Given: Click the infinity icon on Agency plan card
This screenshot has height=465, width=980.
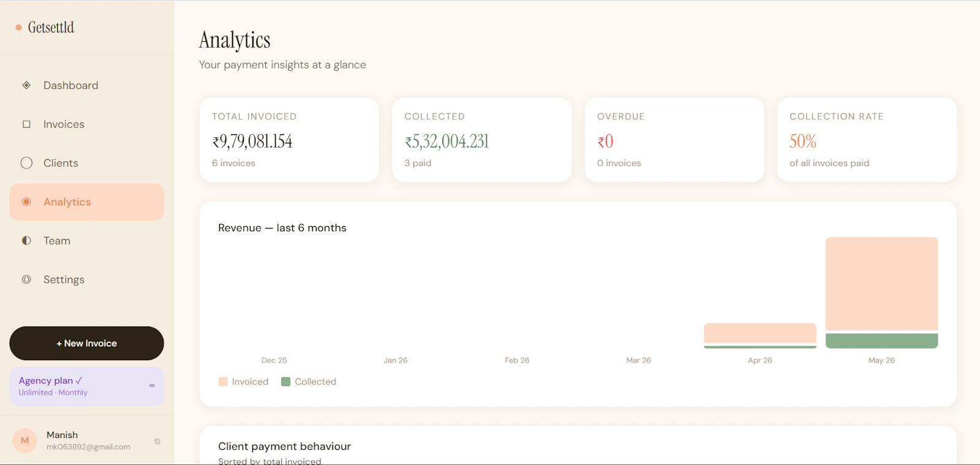Looking at the screenshot, I should point(152,385).
